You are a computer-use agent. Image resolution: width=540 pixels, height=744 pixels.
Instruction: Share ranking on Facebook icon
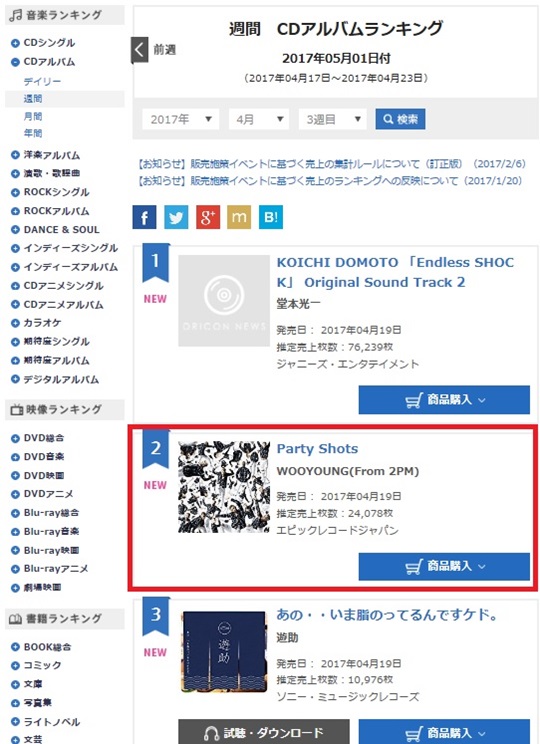144,217
